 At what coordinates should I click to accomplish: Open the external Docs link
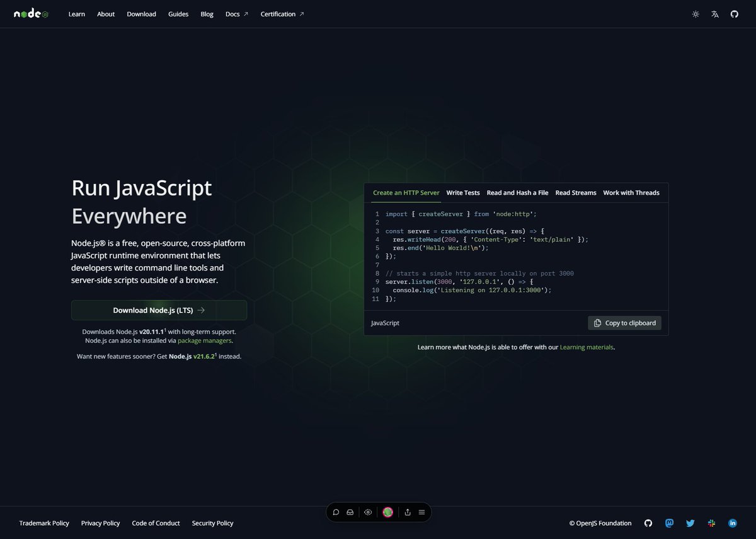point(237,14)
